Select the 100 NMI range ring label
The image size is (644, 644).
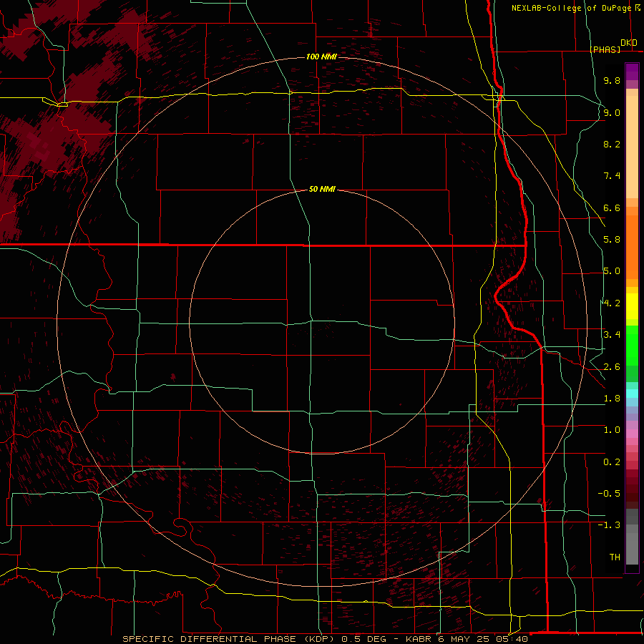click(321, 57)
